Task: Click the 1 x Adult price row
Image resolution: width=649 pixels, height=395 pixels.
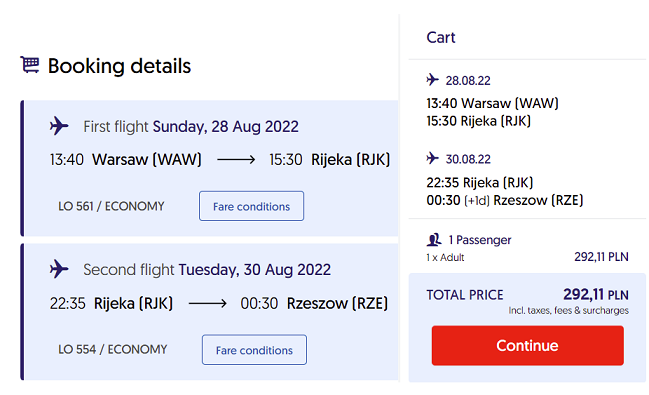Action: point(527,257)
